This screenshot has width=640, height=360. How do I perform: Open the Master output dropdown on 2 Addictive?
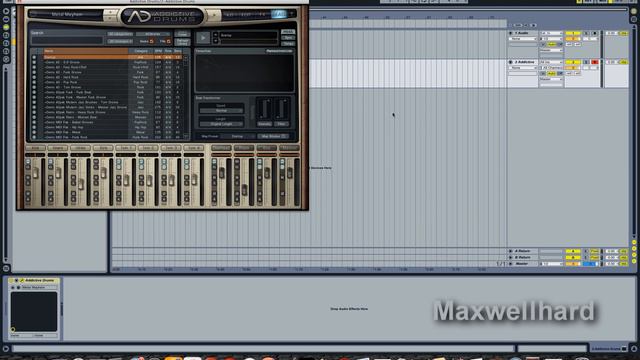(551, 79)
